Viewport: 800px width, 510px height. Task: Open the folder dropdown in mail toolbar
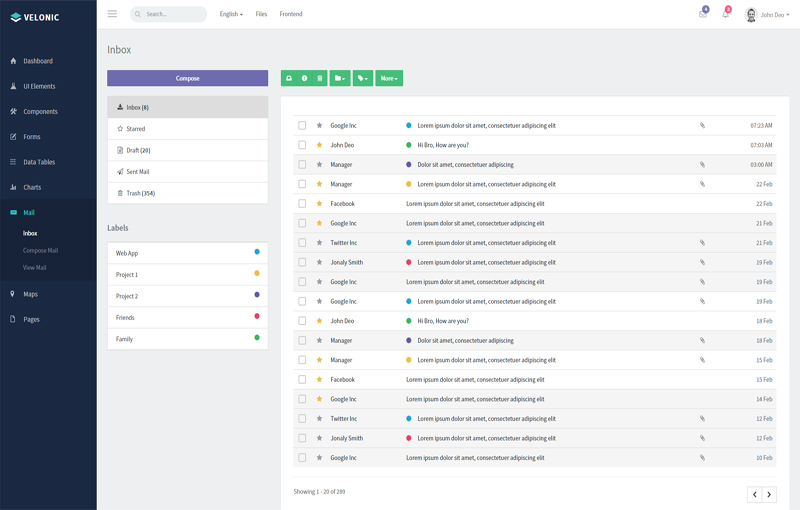coord(340,78)
